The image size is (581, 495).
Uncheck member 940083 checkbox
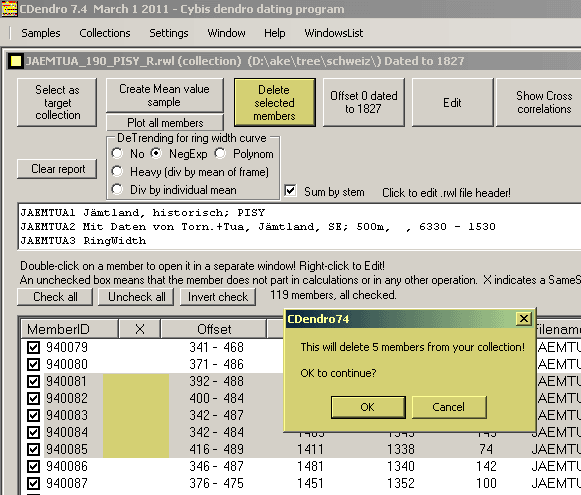(x=33, y=416)
